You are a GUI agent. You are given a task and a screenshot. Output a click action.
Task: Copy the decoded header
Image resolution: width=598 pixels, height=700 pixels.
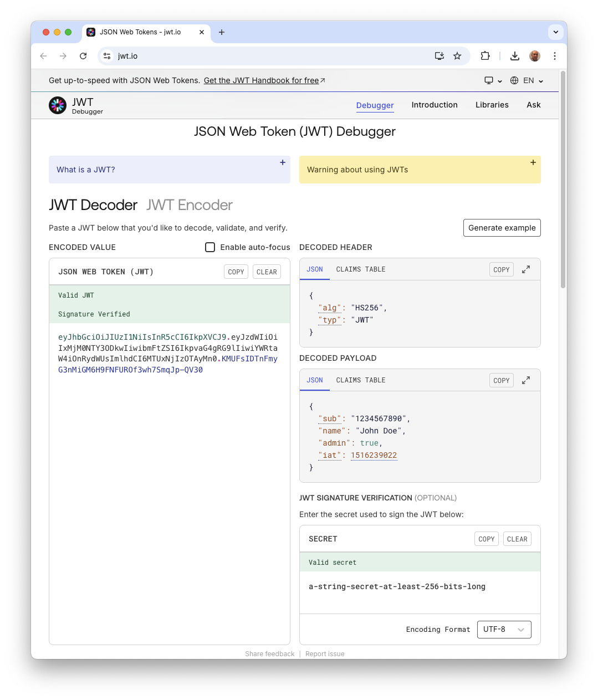tap(502, 269)
